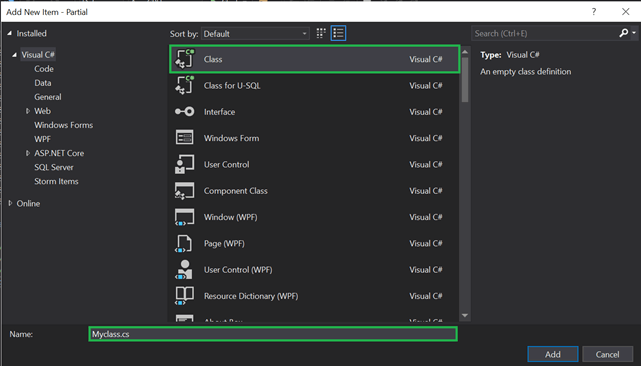Open the dialog help question mark
The width and height of the screenshot is (641, 366).
click(x=594, y=12)
